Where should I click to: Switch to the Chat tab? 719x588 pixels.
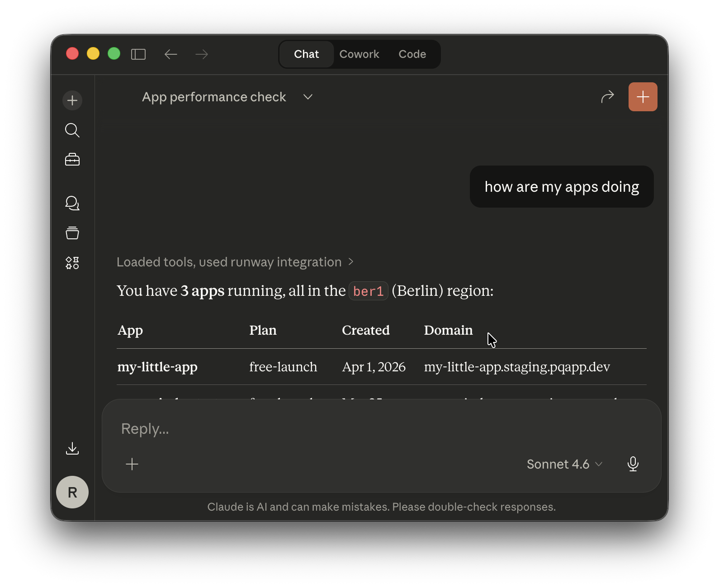click(307, 54)
